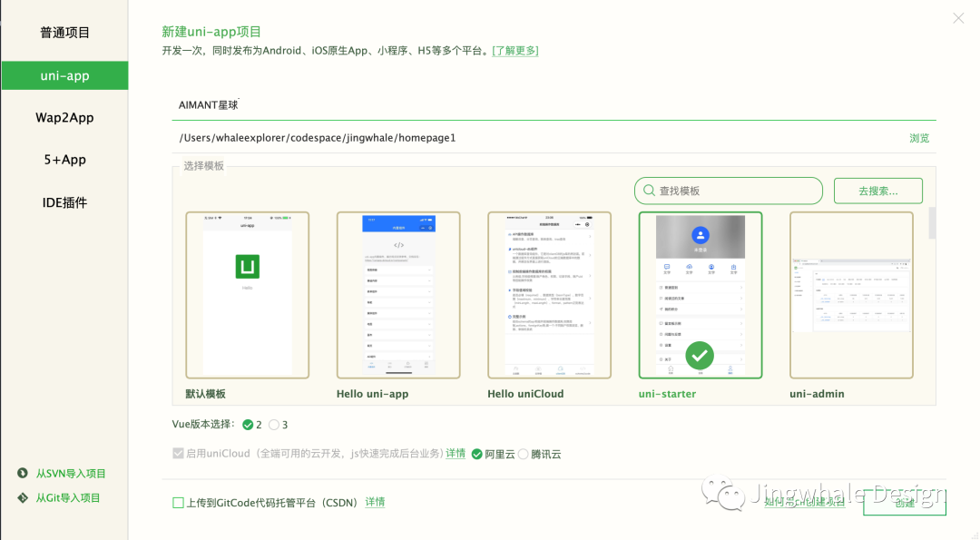
Task: Click the 创建 button to create the project
Action: coord(904,502)
